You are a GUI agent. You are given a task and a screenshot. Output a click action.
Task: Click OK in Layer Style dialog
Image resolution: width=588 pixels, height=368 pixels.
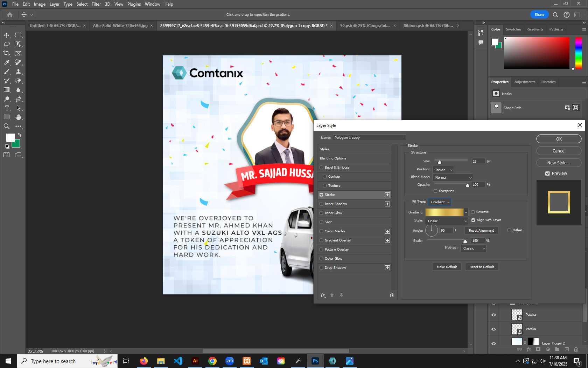[559, 139]
